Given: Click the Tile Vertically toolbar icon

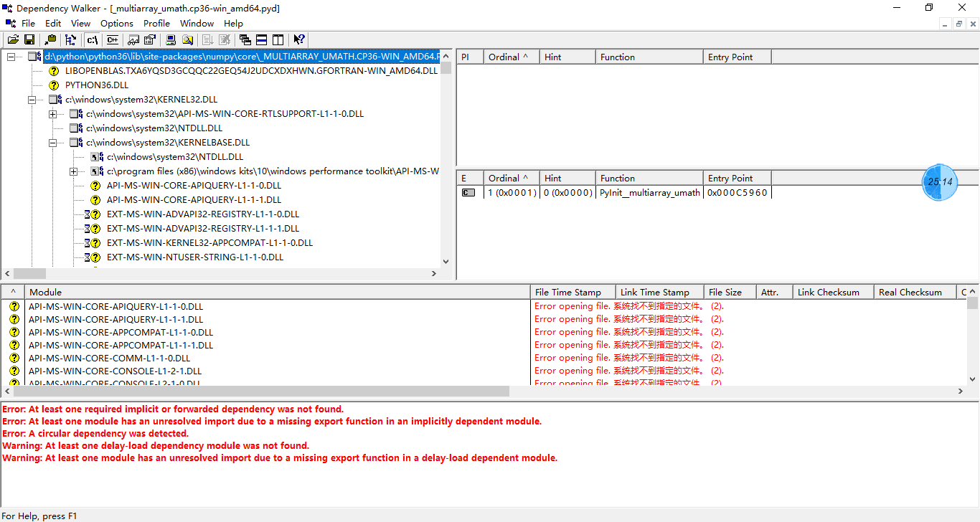Looking at the screenshot, I should [278, 40].
